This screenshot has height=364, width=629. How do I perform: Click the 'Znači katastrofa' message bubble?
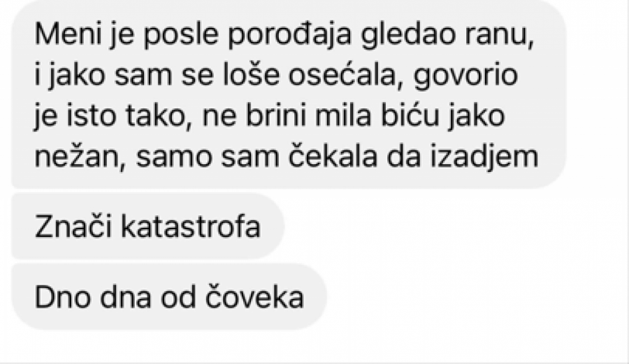148,226
